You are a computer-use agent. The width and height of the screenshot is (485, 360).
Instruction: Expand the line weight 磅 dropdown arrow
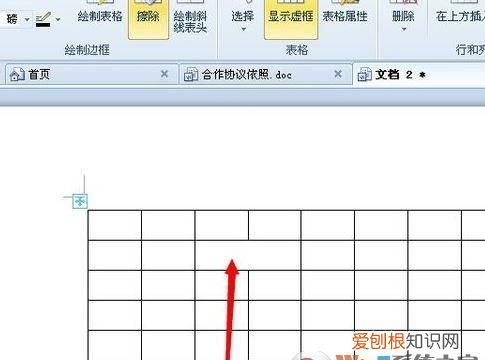pos(27,20)
